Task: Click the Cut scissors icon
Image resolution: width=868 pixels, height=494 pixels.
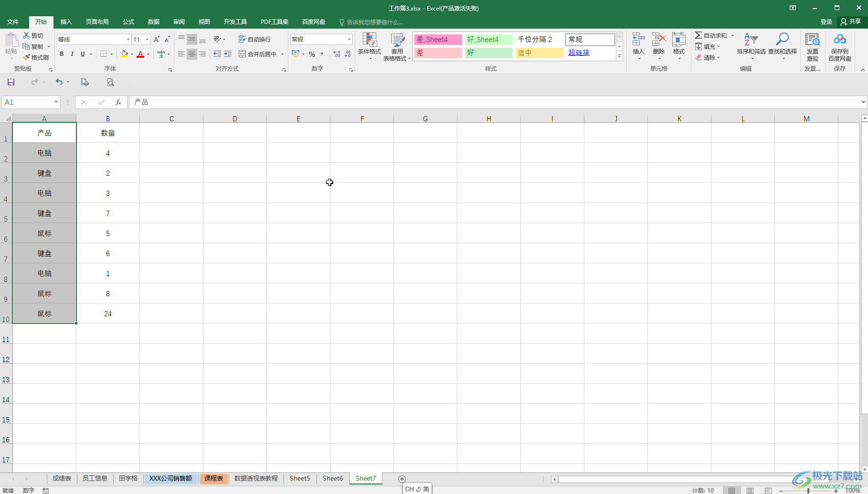Action: 26,35
